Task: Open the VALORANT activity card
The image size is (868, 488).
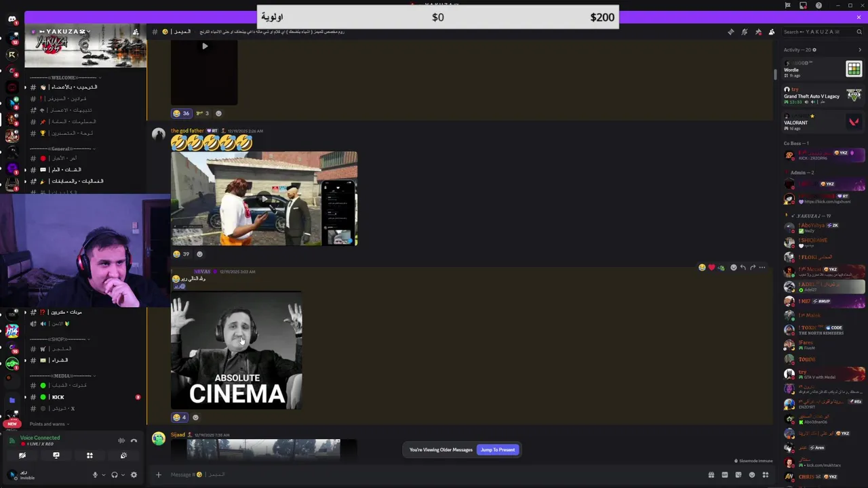Action: click(x=823, y=122)
